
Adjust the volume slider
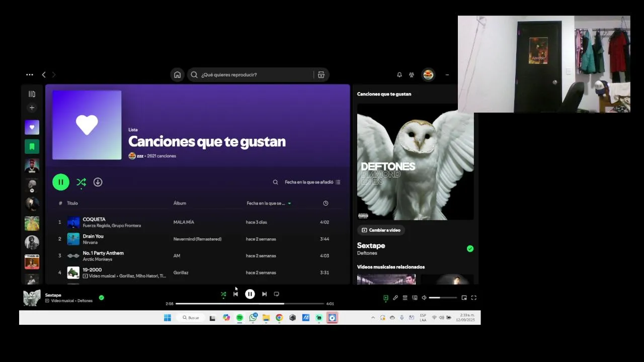click(443, 298)
